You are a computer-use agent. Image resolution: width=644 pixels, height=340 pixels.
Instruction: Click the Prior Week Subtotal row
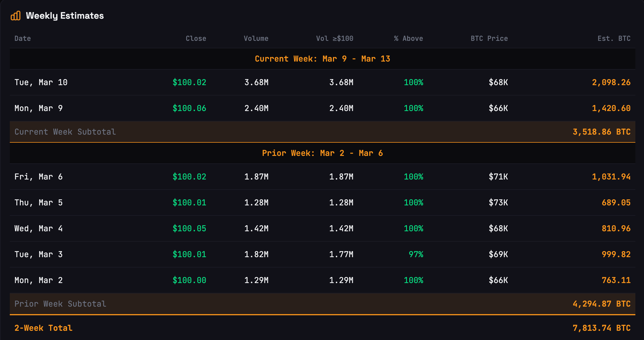click(60, 303)
